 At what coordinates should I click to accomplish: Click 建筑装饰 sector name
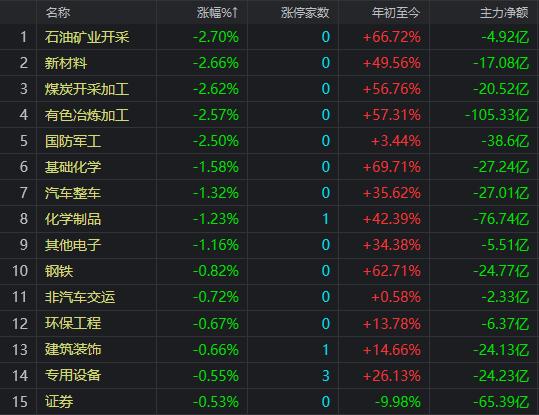(73, 349)
